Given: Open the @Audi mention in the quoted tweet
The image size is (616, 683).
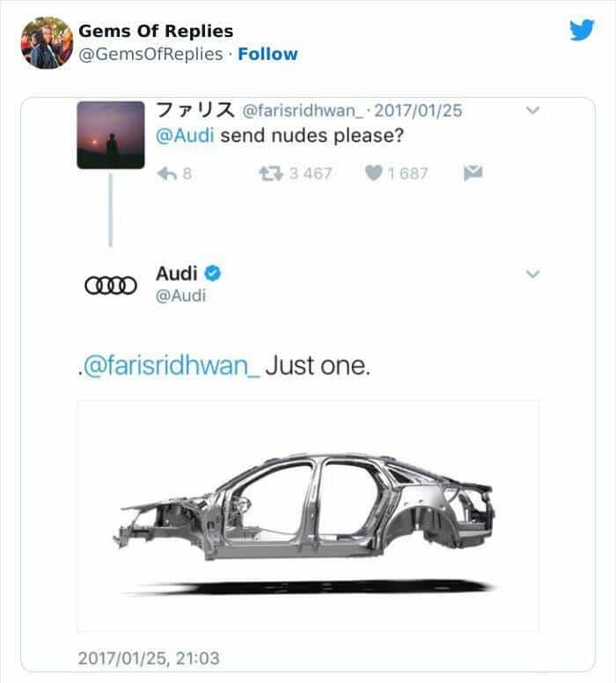Looking at the screenshot, I should (x=185, y=136).
